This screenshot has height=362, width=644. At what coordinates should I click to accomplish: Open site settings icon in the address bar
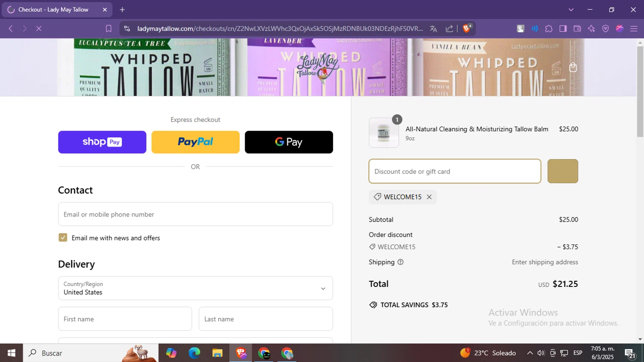[x=127, y=29]
